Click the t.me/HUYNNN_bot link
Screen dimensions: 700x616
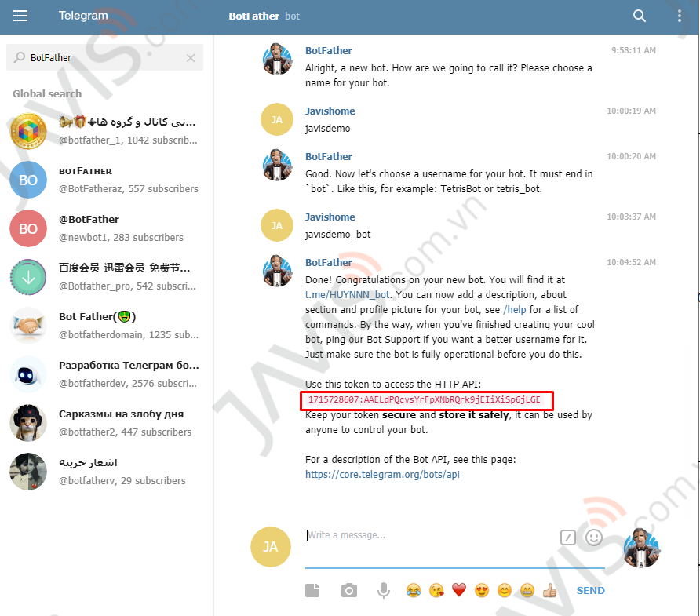point(348,295)
